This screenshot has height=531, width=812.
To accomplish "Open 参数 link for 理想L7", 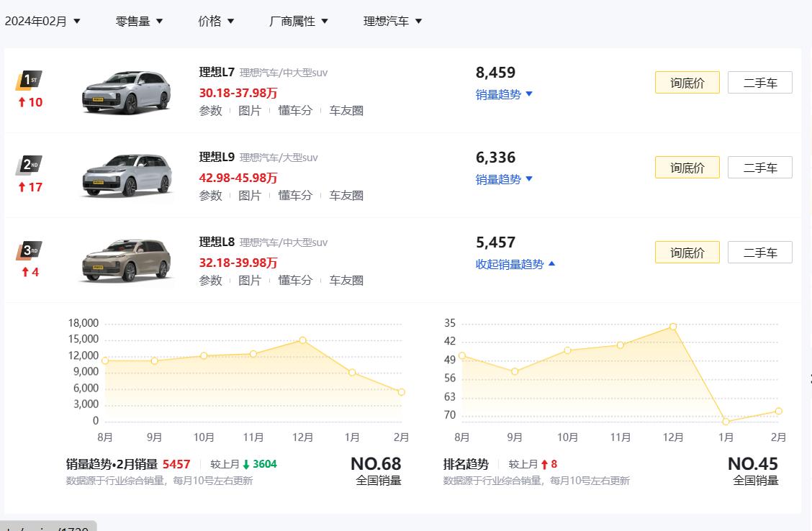I will pos(210,110).
